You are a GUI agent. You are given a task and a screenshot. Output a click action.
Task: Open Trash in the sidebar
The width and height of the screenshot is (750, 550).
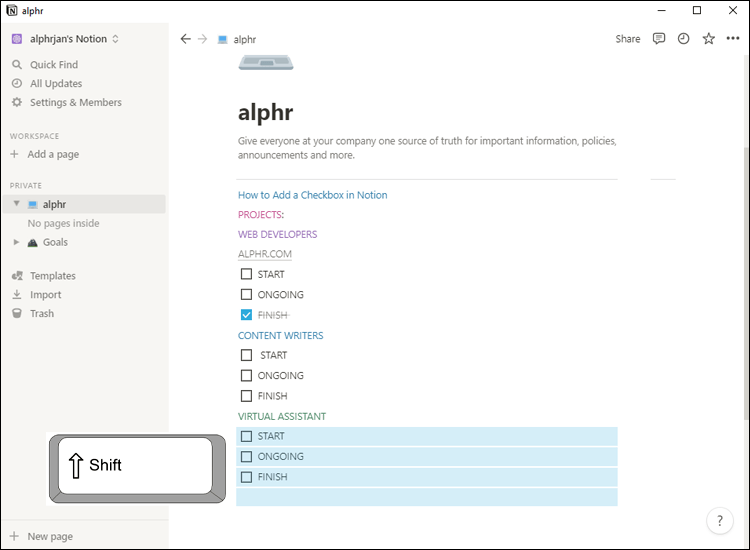[41, 314]
